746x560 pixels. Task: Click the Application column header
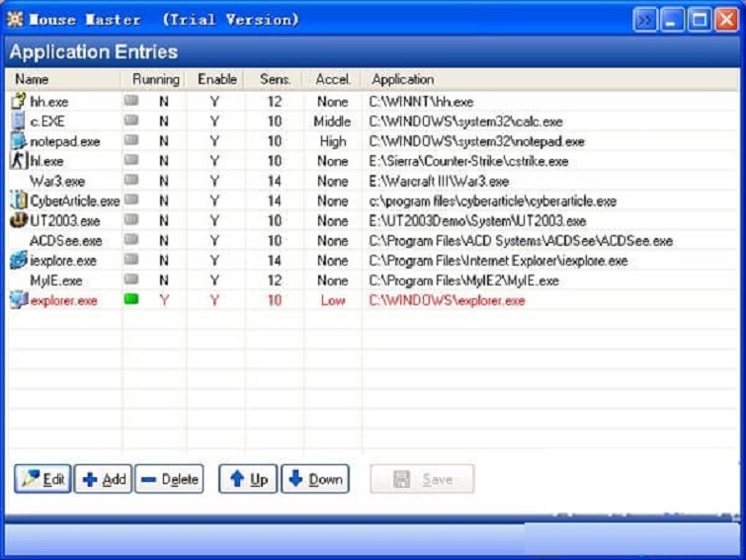click(402, 79)
